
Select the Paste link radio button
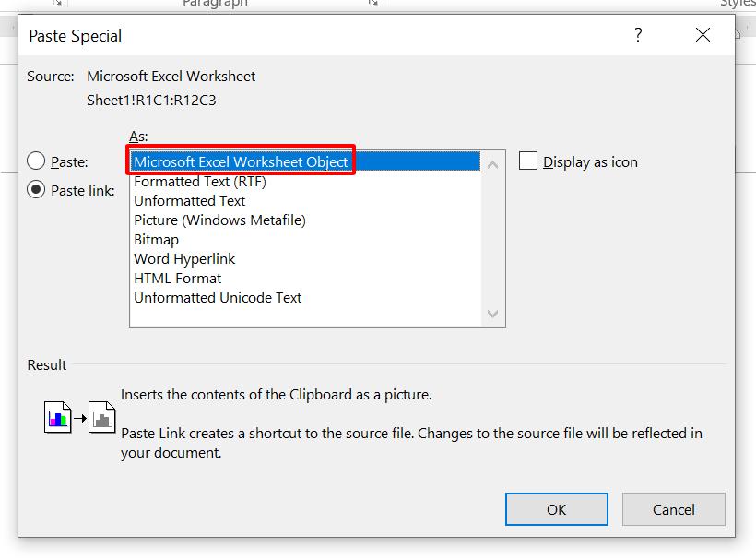pos(35,190)
